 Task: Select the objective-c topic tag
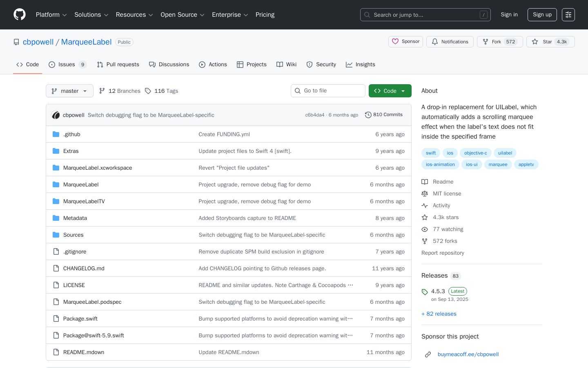pos(476,153)
